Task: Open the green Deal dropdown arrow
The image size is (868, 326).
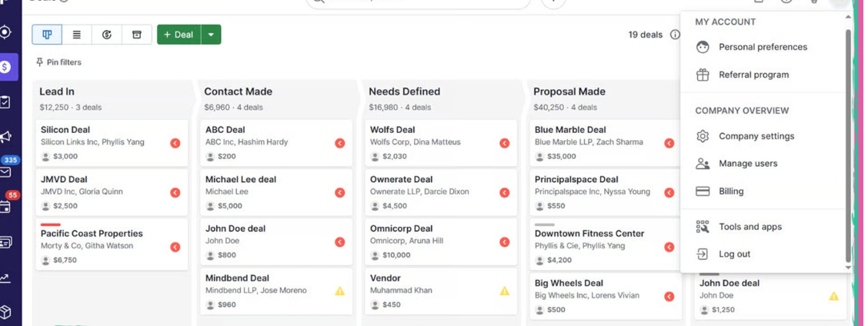Action: (211, 35)
